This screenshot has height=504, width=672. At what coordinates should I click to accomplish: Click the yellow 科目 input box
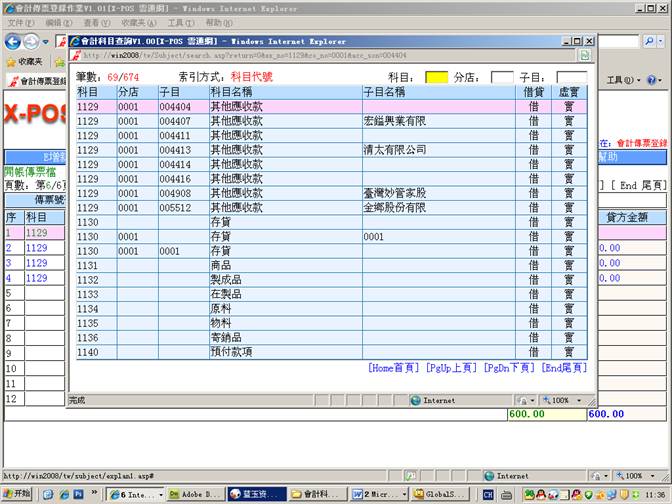436,76
